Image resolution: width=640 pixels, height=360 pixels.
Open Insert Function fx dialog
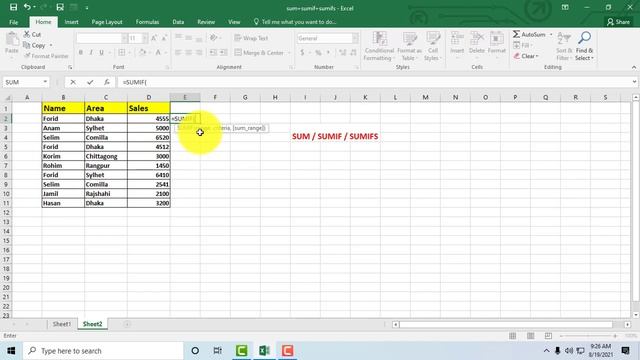(107, 82)
